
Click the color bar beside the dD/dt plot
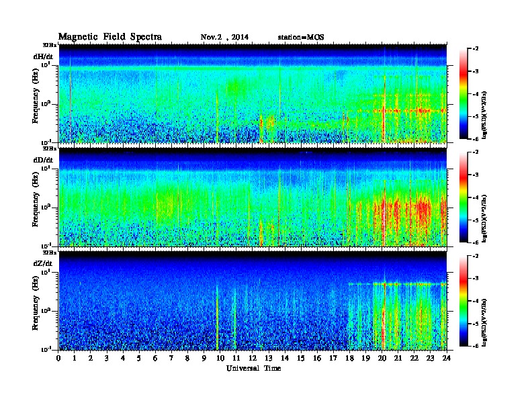tap(463, 197)
